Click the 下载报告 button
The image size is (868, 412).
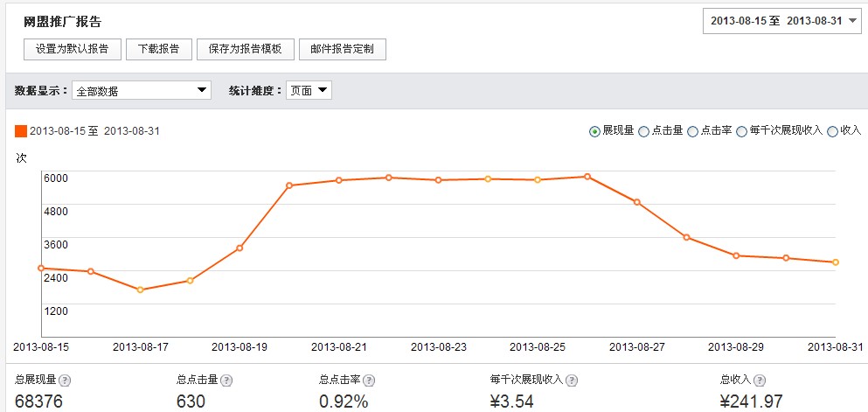(x=159, y=49)
